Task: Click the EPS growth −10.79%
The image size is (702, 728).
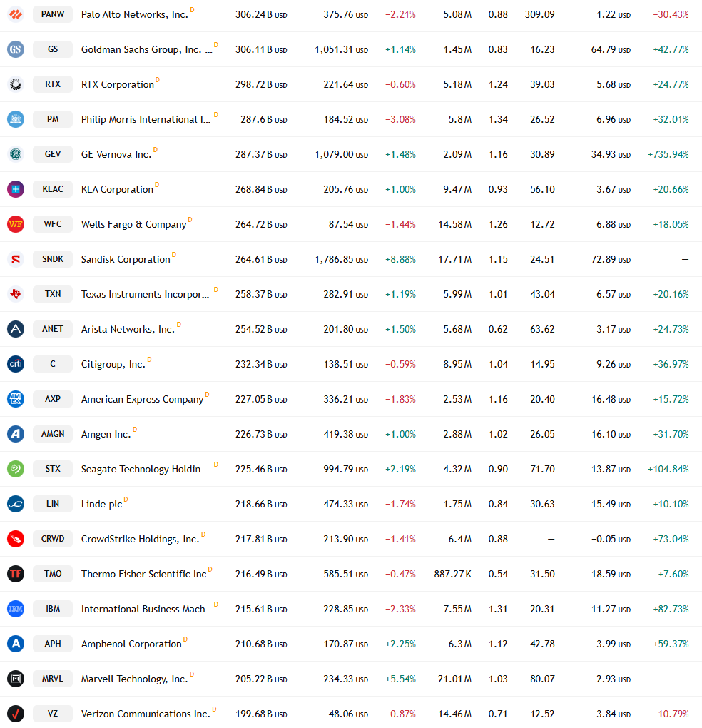Action: [x=671, y=714]
